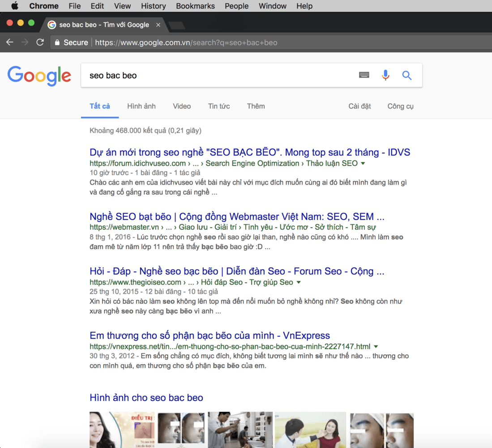Click the 'Khoảng 468.000 kết quả' result count
Screen dimensions: 492x448
tap(145, 130)
